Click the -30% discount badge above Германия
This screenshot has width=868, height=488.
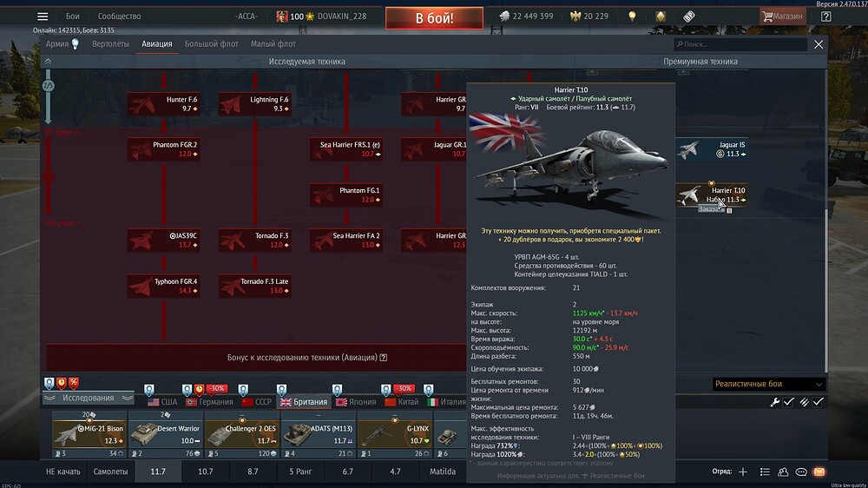216,389
